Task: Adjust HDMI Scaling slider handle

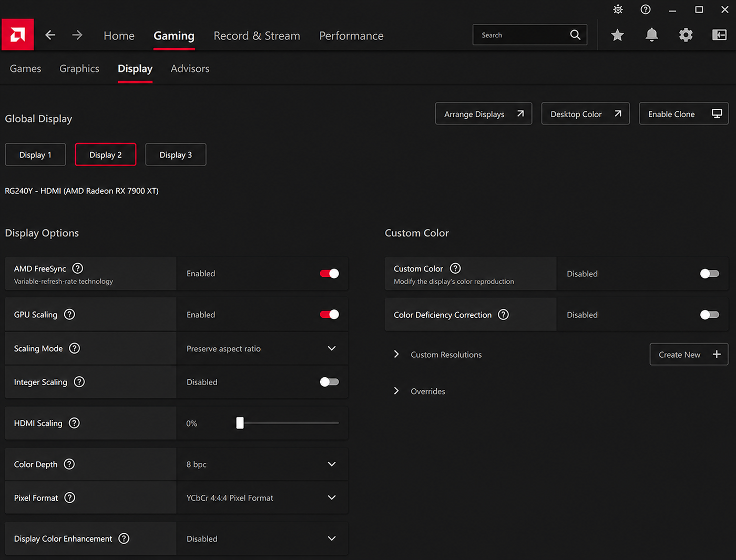Action: point(240,423)
